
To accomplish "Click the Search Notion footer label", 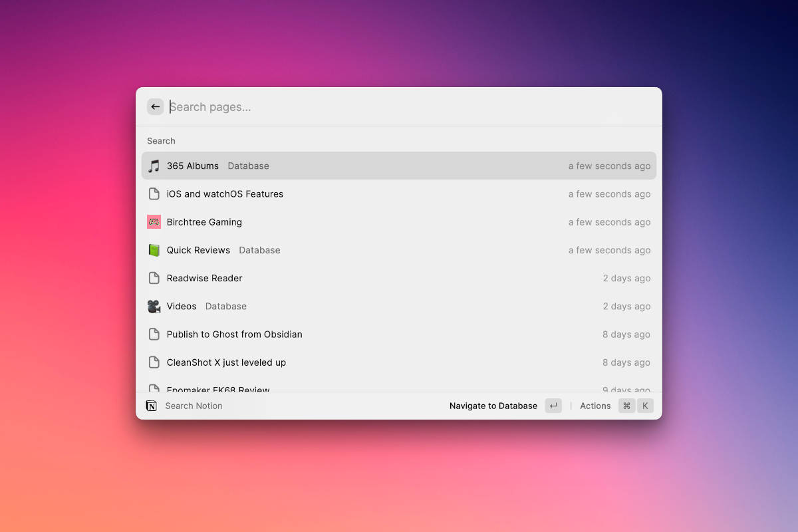I will coord(194,406).
